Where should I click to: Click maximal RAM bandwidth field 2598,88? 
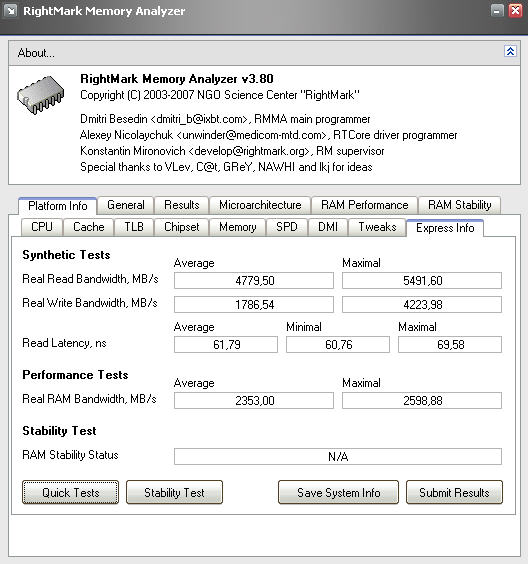[x=422, y=401]
